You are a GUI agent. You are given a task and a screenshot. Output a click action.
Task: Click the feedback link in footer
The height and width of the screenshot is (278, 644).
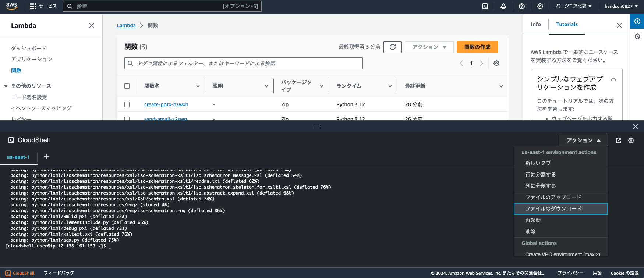(x=59, y=273)
